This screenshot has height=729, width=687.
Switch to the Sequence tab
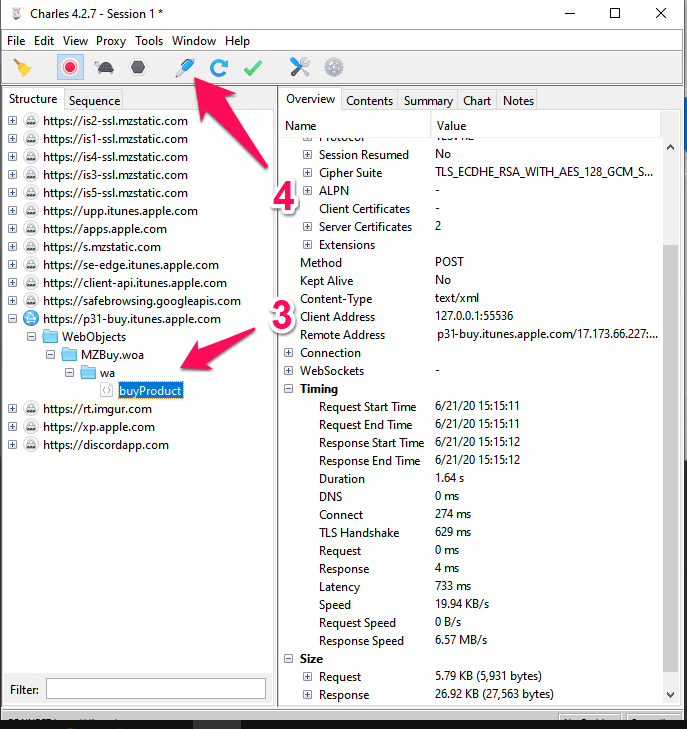pos(94,100)
